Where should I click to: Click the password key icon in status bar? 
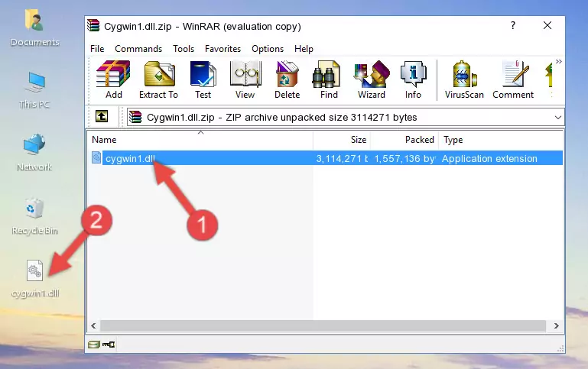click(109, 345)
